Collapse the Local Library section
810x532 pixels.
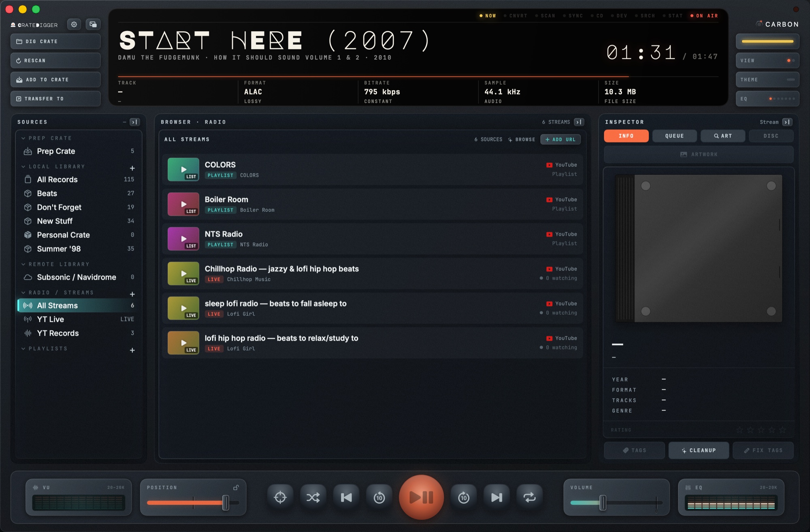pyautogui.click(x=23, y=166)
